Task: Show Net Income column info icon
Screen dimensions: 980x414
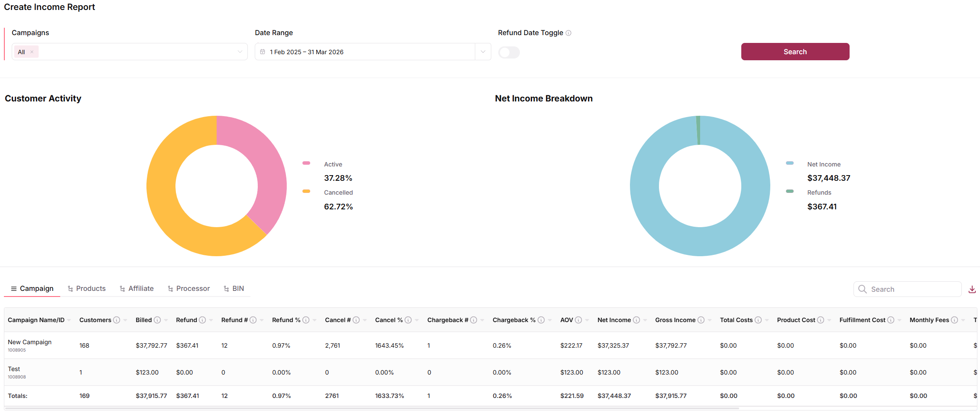Action: click(636, 320)
